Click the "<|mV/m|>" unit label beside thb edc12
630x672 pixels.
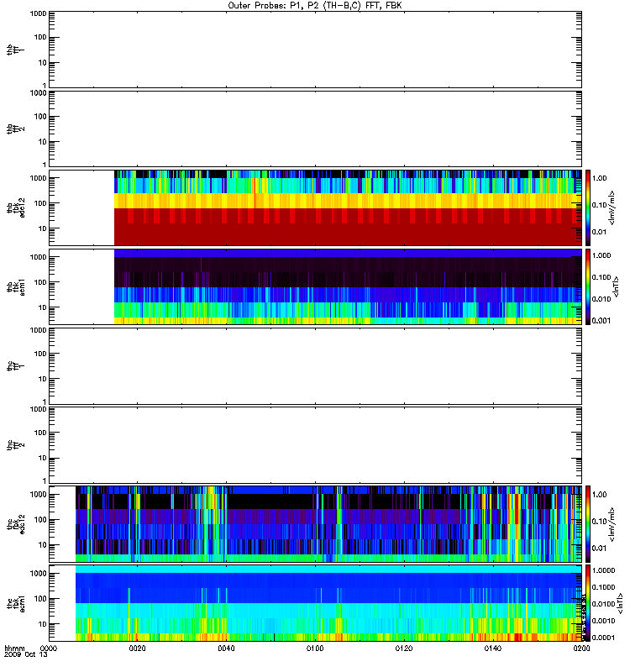(x=612, y=207)
